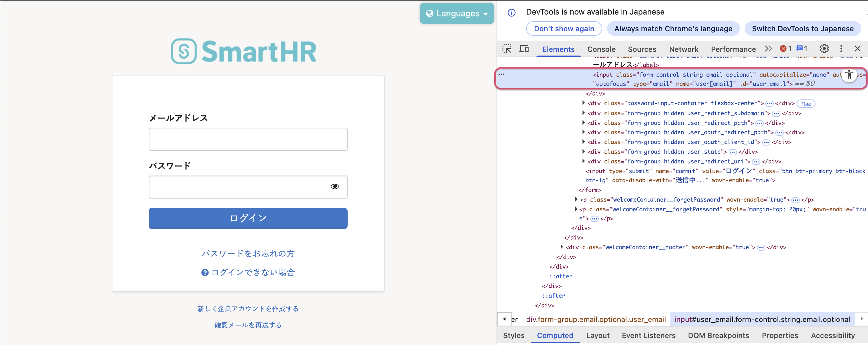Close the DevTools panel
Screen dimensions: 868x345
pyautogui.click(x=858, y=49)
